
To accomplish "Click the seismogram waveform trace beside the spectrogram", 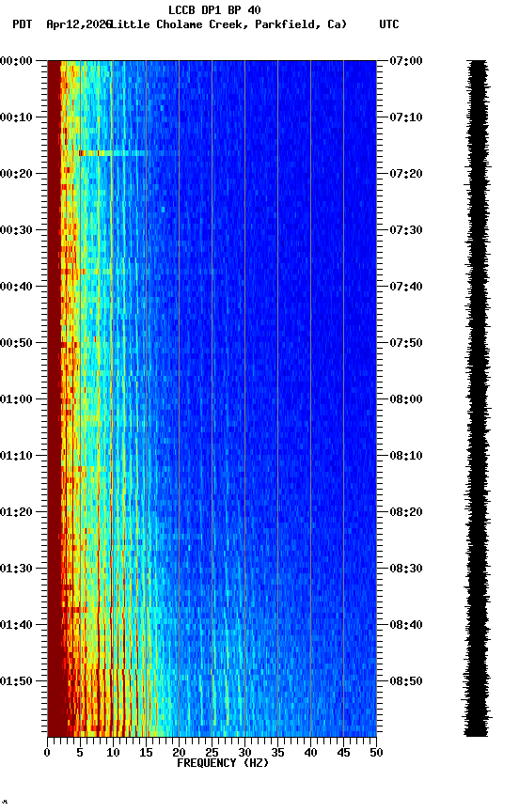I will 477,398.
